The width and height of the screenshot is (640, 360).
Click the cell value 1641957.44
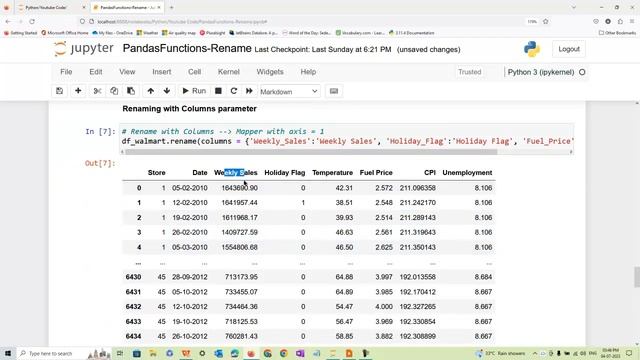coord(240,203)
